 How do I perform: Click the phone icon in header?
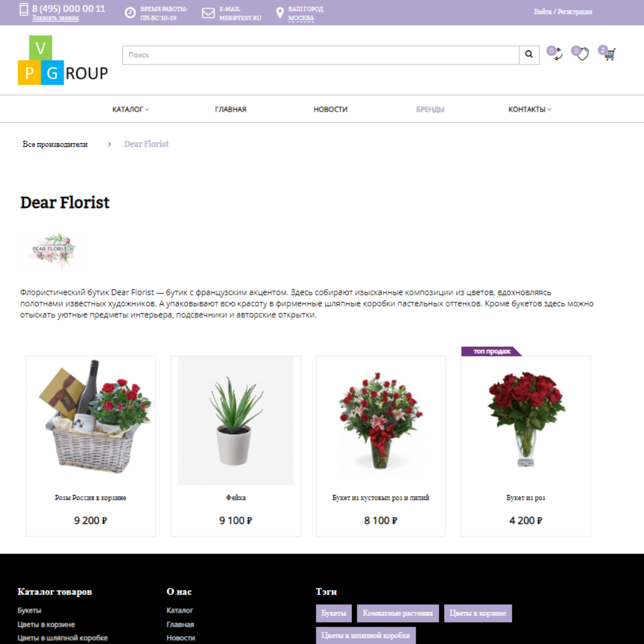(24, 10)
